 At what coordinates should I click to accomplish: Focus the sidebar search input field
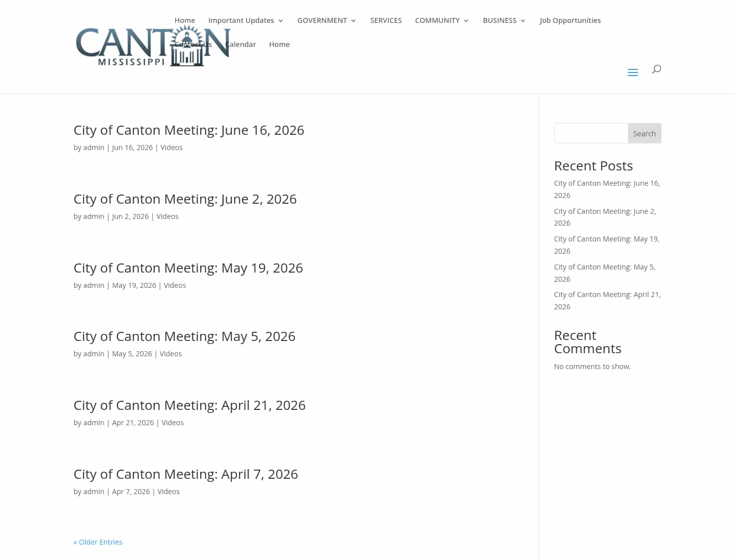coord(591,133)
